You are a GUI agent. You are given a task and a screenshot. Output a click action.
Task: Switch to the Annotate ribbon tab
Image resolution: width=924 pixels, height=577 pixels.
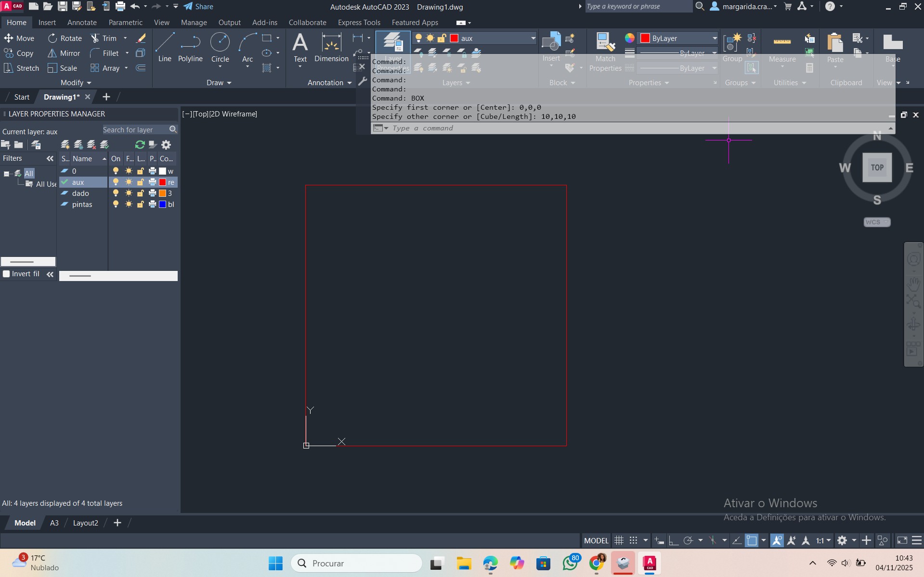click(x=82, y=23)
